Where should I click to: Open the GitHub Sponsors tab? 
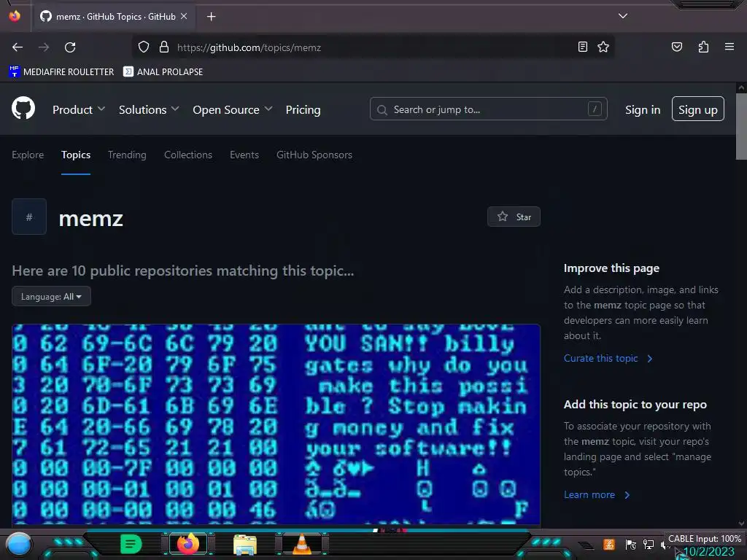[x=314, y=155]
